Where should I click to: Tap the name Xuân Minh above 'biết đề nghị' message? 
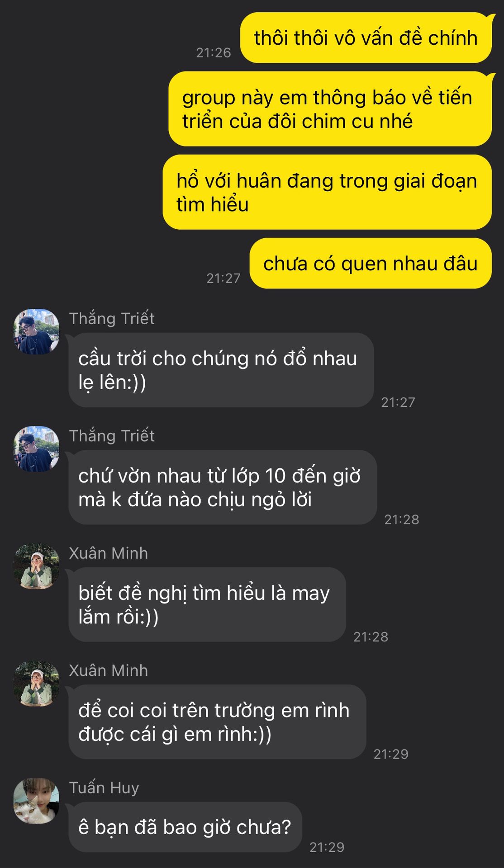point(109,553)
